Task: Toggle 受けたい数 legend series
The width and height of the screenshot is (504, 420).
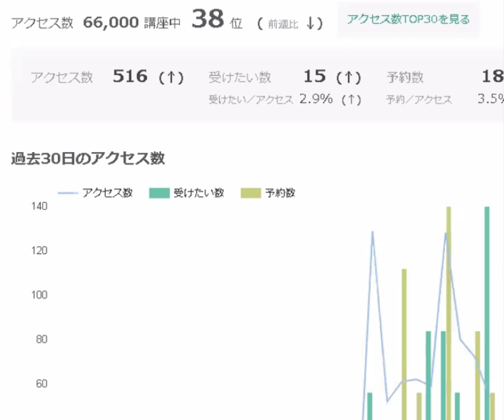Action: (x=187, y=193)
